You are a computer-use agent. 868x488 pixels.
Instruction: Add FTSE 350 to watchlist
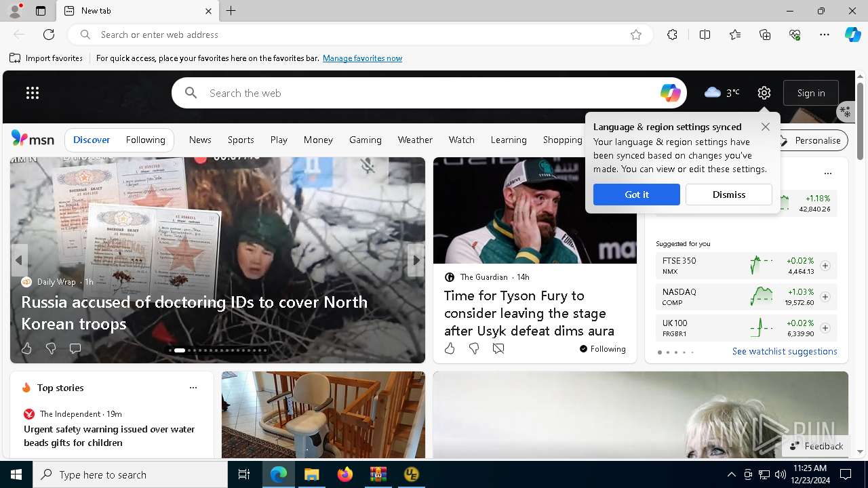pyautogui.click(x=825, y=266)
